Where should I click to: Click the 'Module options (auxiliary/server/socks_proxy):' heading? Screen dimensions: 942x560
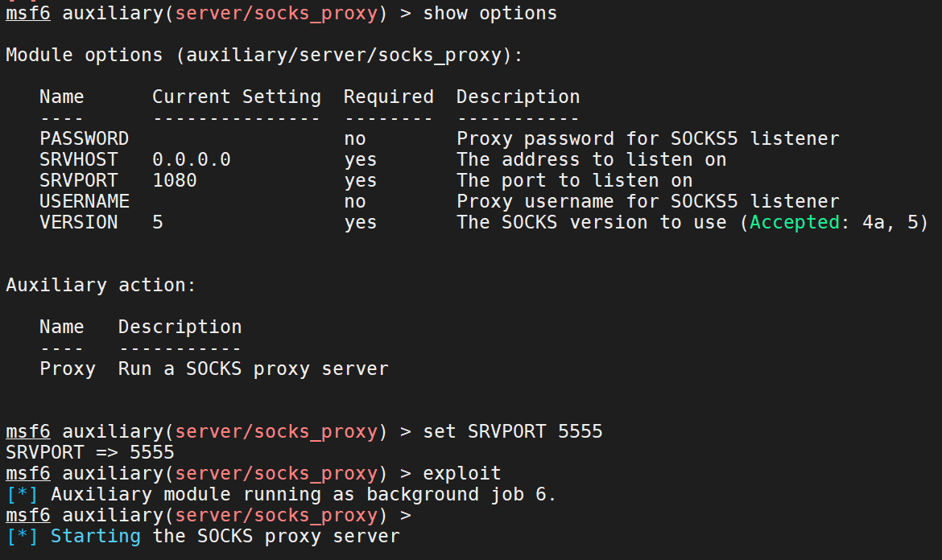(264, 56)
